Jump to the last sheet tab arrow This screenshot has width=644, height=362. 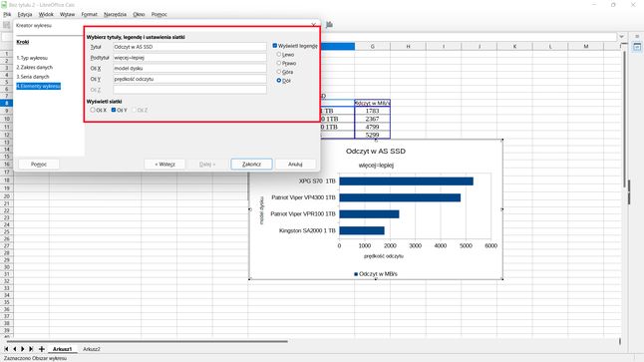coord(31,349)
